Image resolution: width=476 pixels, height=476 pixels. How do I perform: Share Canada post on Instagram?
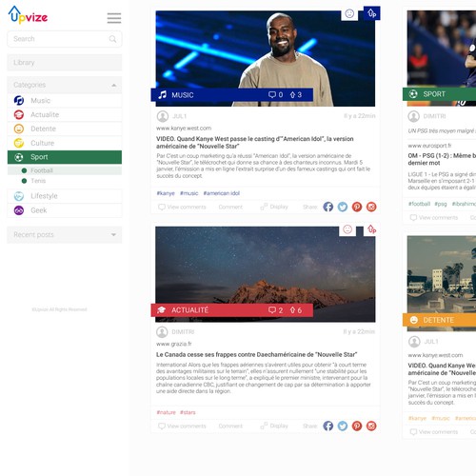[371, 426]
